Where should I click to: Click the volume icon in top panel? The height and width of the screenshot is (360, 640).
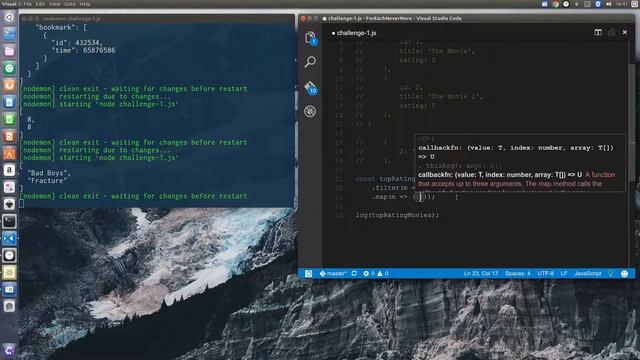(x=609, y=4)
